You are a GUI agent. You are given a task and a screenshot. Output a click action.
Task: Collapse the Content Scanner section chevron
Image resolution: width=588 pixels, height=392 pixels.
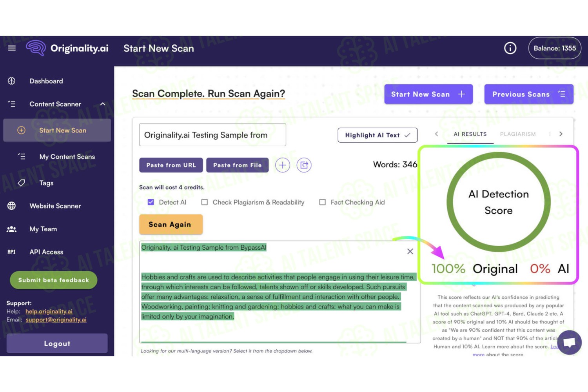click(x=103, y=104)
